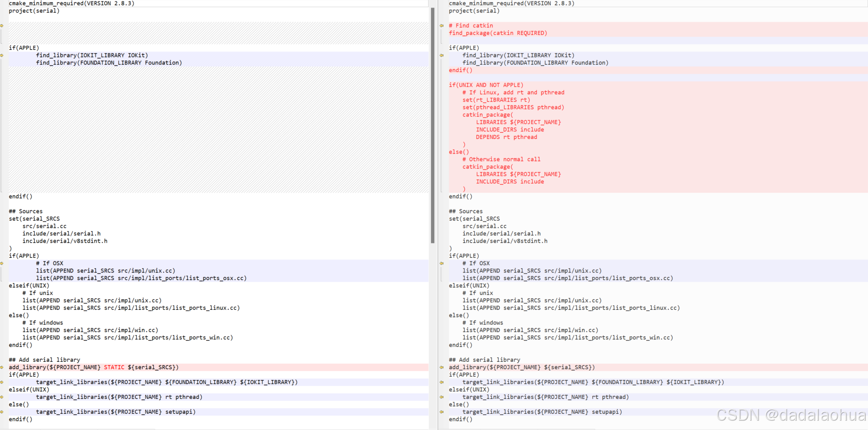This screenshot has width=868, height=430.
Task: Click 'project(serial)' in the right pane
Action: tap(474, 11)
